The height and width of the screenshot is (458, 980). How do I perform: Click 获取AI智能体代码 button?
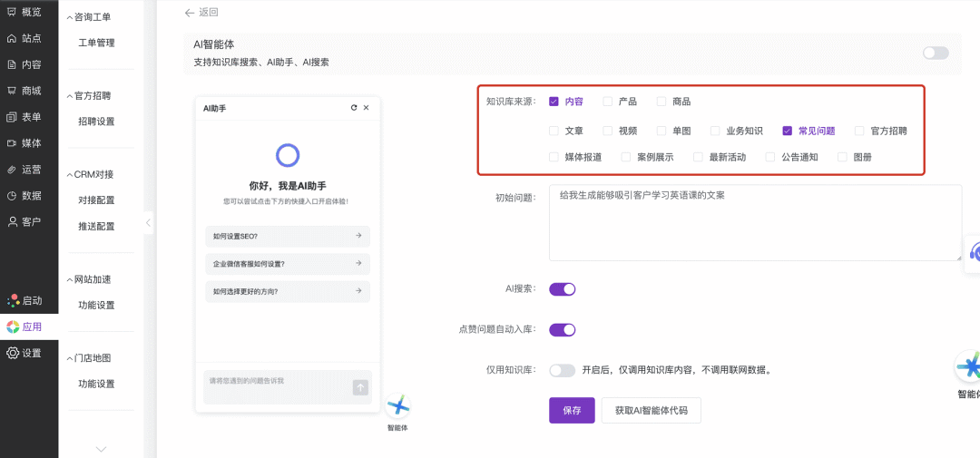[651, 410]
